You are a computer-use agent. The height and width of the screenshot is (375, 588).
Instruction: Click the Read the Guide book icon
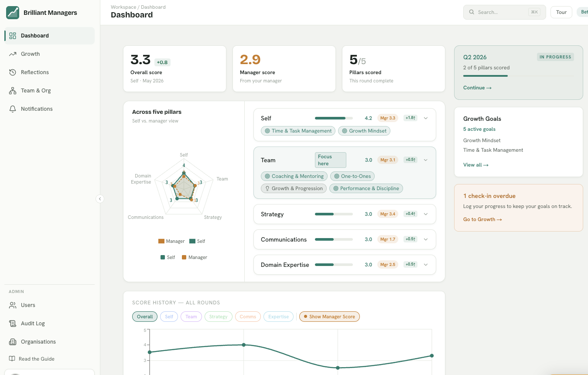coord(12,359)
